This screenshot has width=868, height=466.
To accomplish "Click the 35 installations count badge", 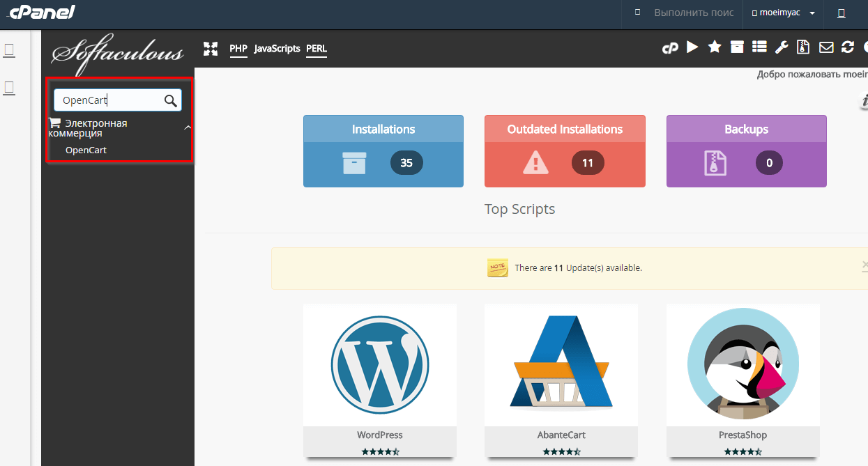I will click(x=406, y=163).
